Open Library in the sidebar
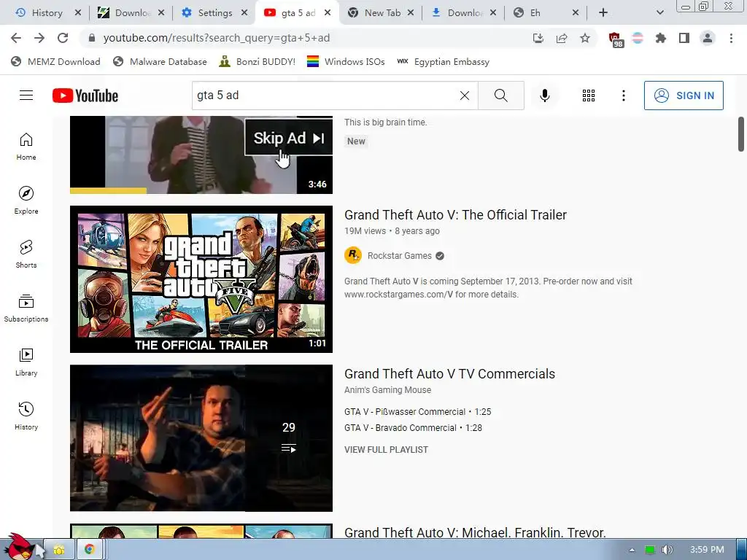Viewport: 747px width, 560px height. (x=26, y=362)
